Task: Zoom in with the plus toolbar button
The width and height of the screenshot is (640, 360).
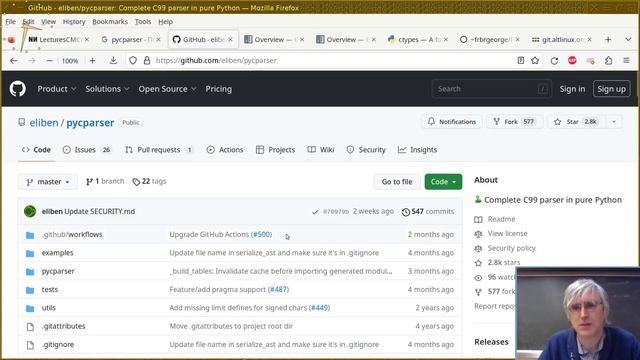Action: 93,60
